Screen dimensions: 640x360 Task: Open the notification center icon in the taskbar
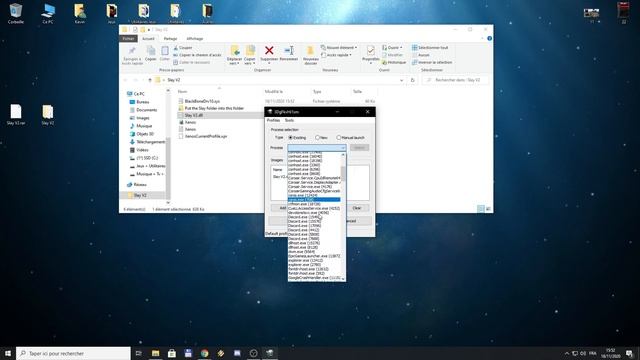(x=629, y=353)
